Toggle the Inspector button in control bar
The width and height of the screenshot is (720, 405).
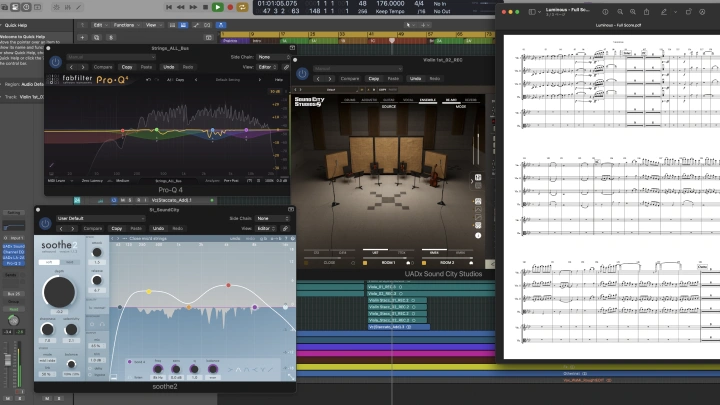(x=15, y=7)
